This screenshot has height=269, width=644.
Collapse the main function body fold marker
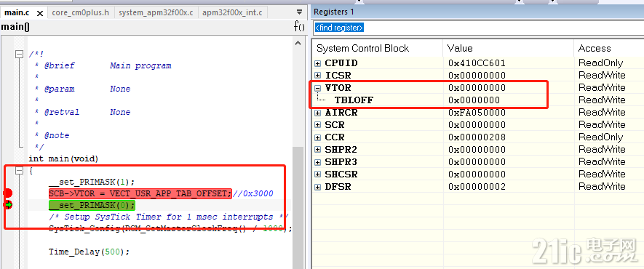pyautogui.click(x=19, y=172)
